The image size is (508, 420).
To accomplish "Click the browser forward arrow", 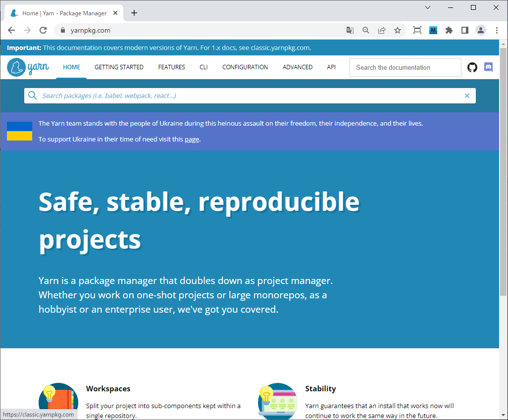I will (27, 30).
